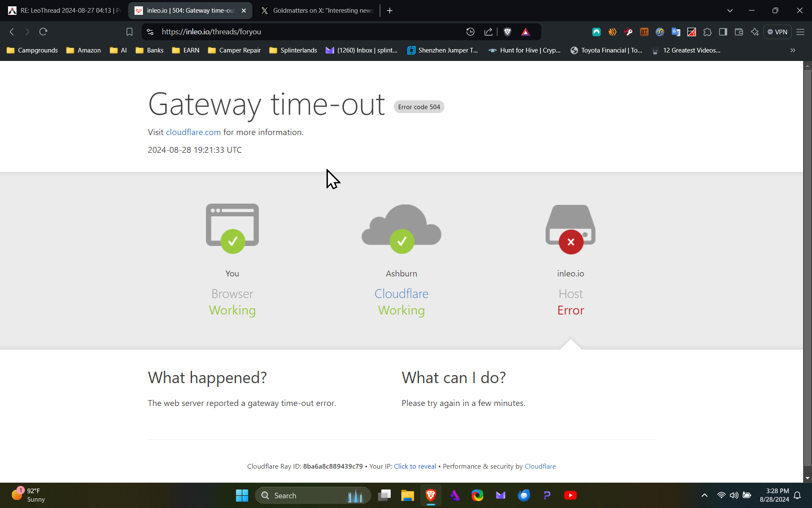Click to reveal your IP address
This screenshot has width=812, height=508.
pos(415,466)
